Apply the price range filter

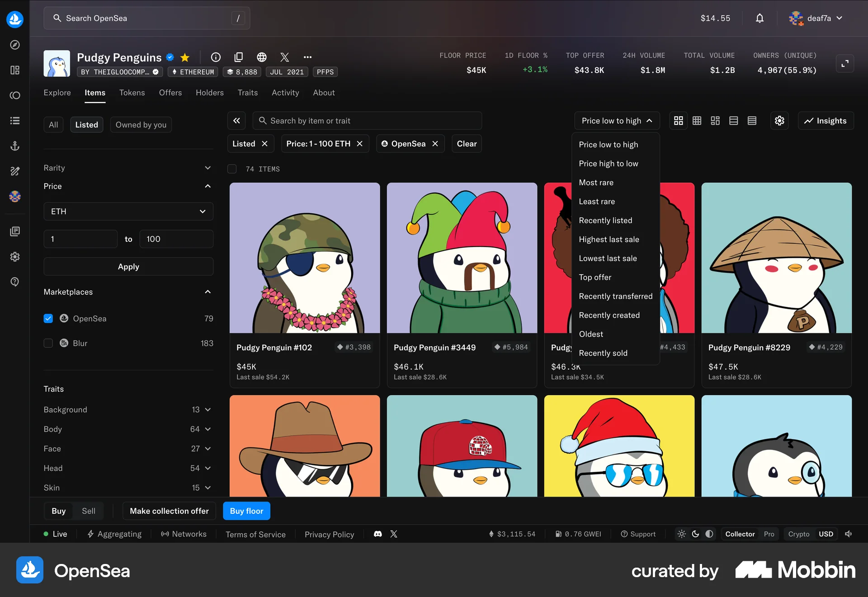128,266
